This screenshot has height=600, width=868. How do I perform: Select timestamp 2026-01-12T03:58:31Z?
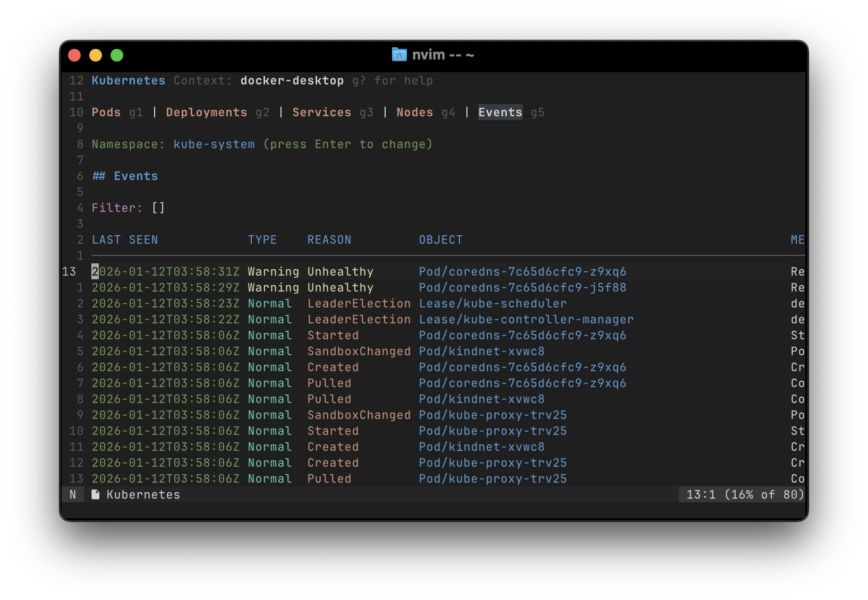166,272
